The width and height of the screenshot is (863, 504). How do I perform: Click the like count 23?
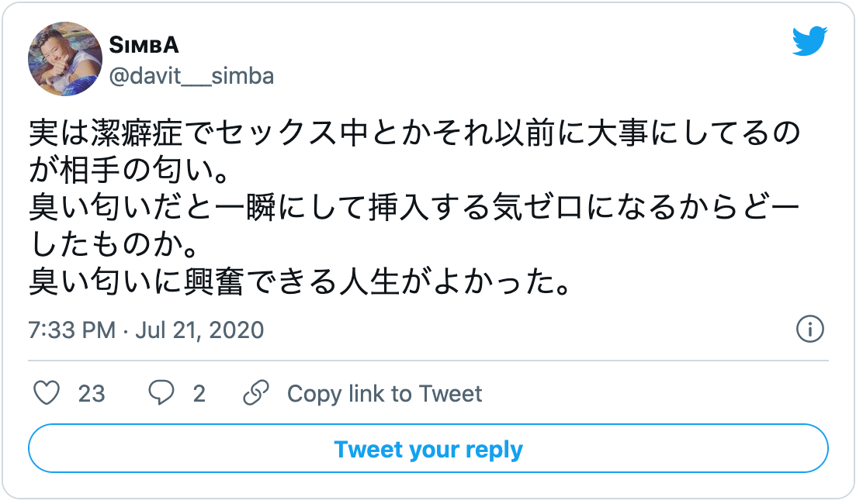92,394
